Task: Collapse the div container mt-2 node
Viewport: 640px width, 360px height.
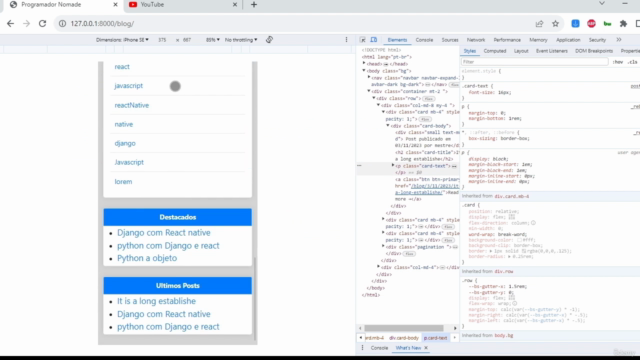Action: coord(369,91)
